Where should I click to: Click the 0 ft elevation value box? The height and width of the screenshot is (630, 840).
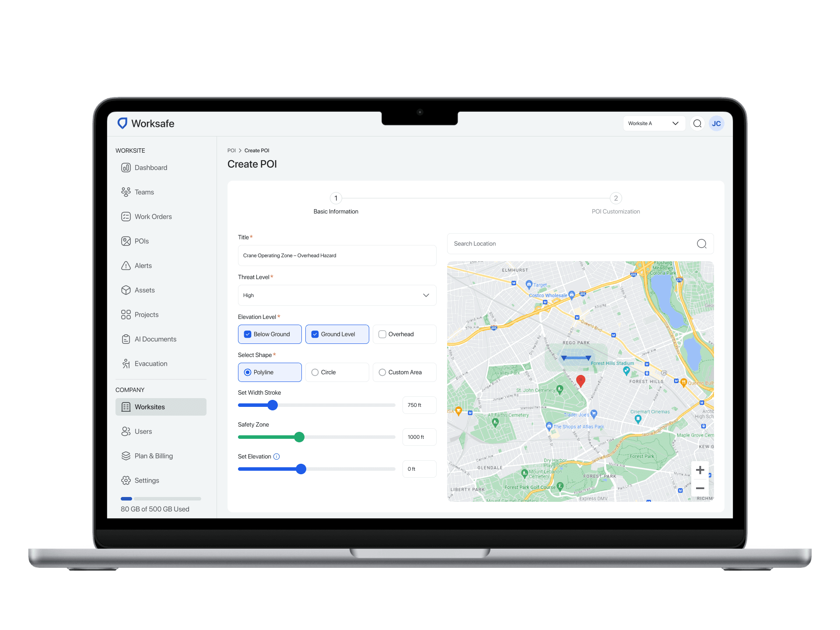pos(419,469)
